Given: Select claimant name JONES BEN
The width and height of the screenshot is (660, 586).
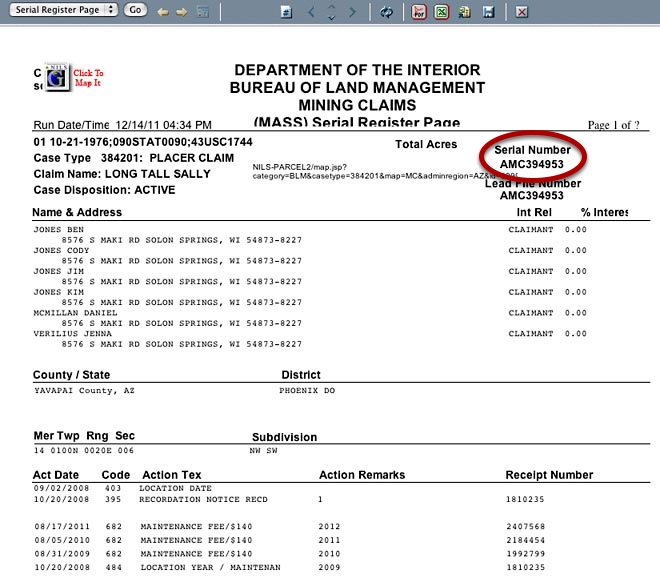Looking at the screenshot, I should click(59, 229).
